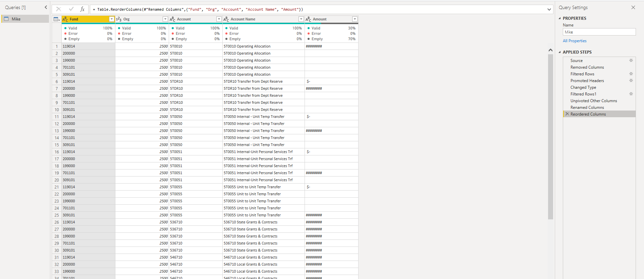Viewport: 644px width, 279px height.
Task: Click the 123 type icon on the Org column
Action: [x=119, y=19]
